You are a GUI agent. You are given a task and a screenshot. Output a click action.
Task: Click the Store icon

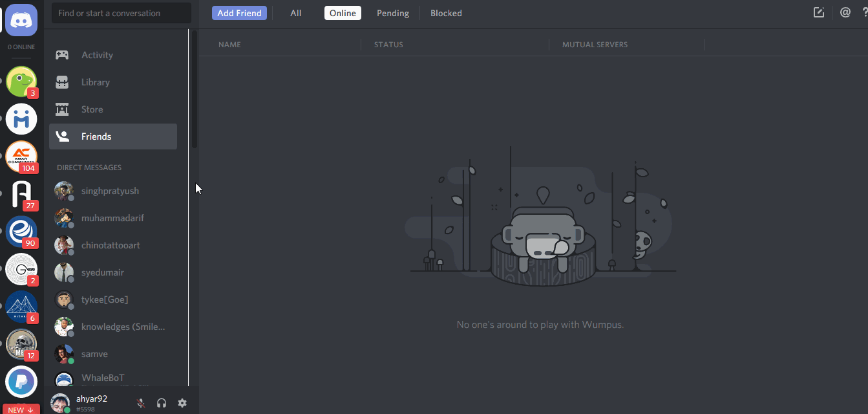pyautogui.click(x=62, y=109)
